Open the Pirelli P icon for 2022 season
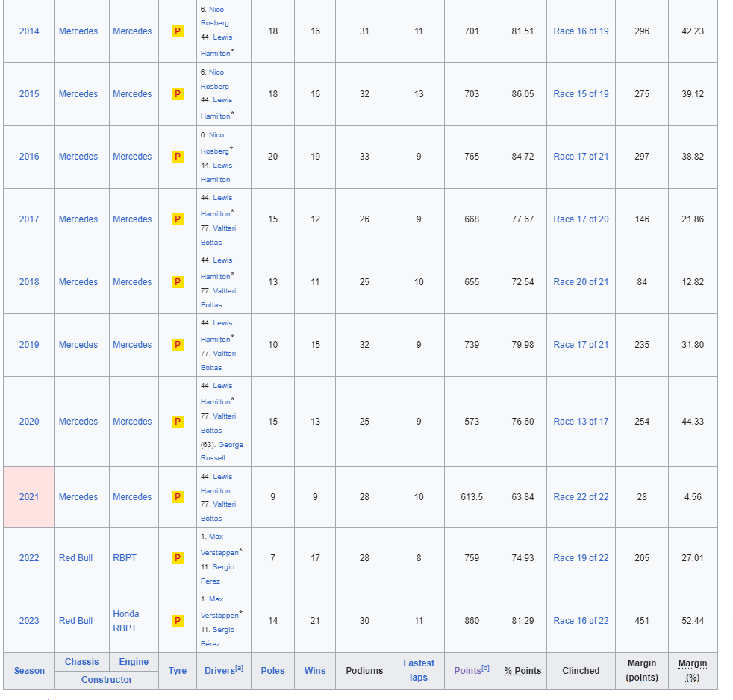This screenshot has width=733, height=700. (178, 558)
